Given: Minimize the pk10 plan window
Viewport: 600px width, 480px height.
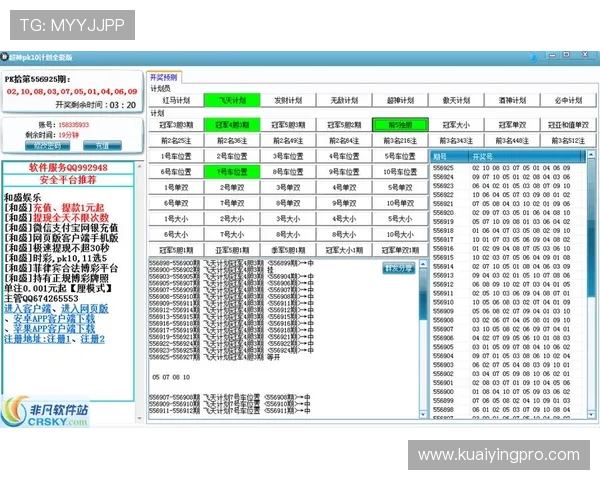Looking at the screenshot, I should [x=552, y=56].
